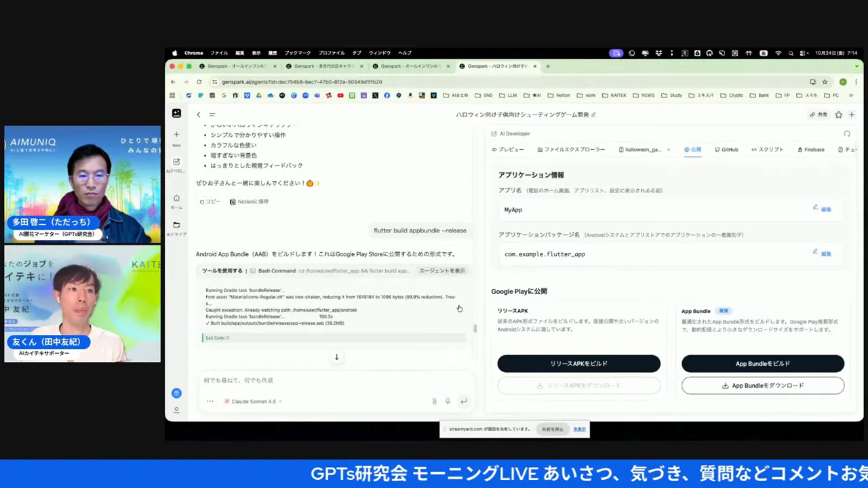Refresh the AI Developer panel

coord(847,134)
